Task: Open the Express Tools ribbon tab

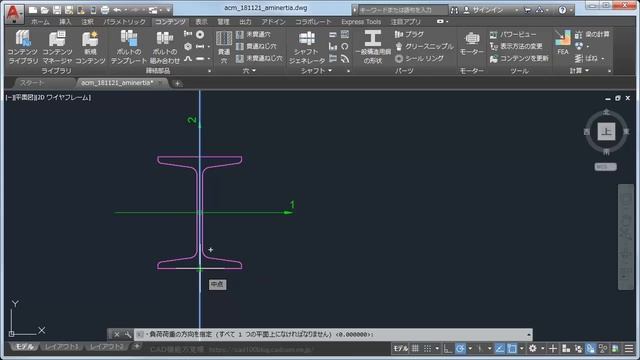Action: point(361,22)
